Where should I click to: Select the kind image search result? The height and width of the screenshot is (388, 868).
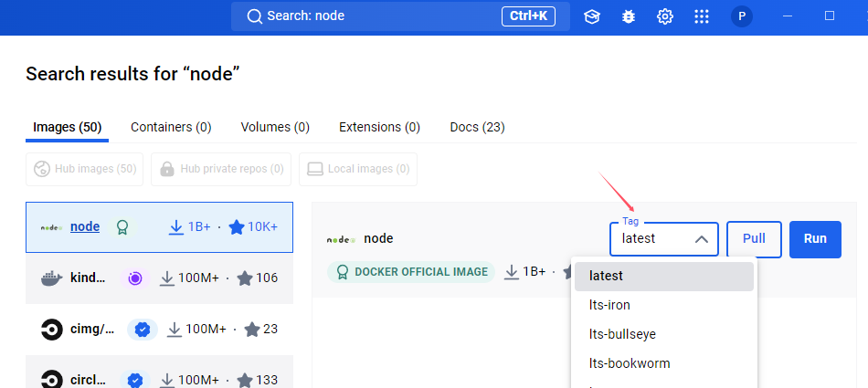pyautogui.click(x=159, y=278)
